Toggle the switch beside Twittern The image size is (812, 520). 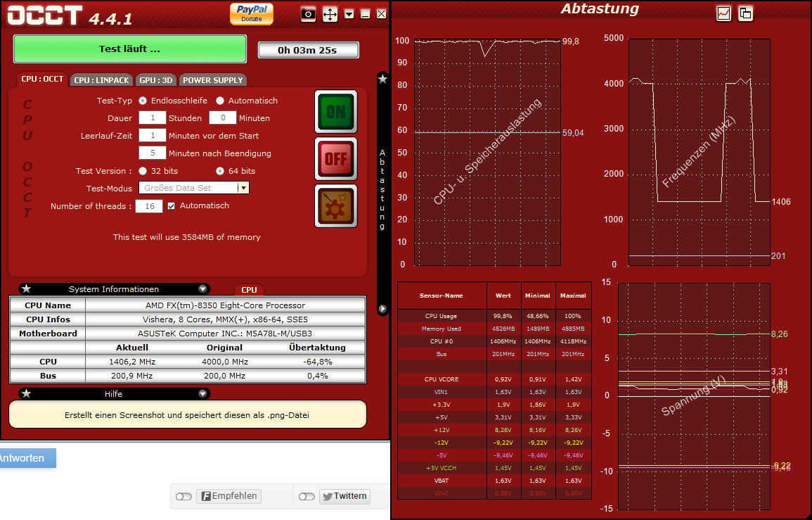point(307,497)
